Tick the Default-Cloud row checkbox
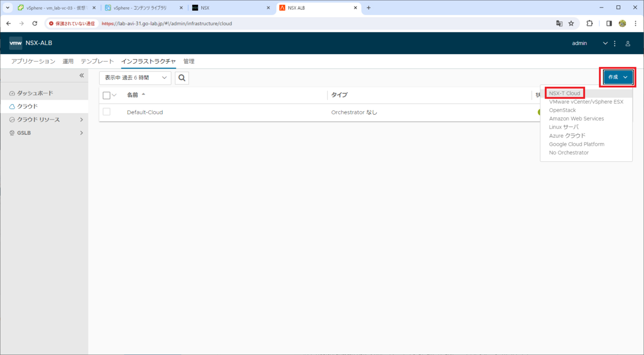The width and height of the screenshot is (644, 355). [x=106, y=112]
